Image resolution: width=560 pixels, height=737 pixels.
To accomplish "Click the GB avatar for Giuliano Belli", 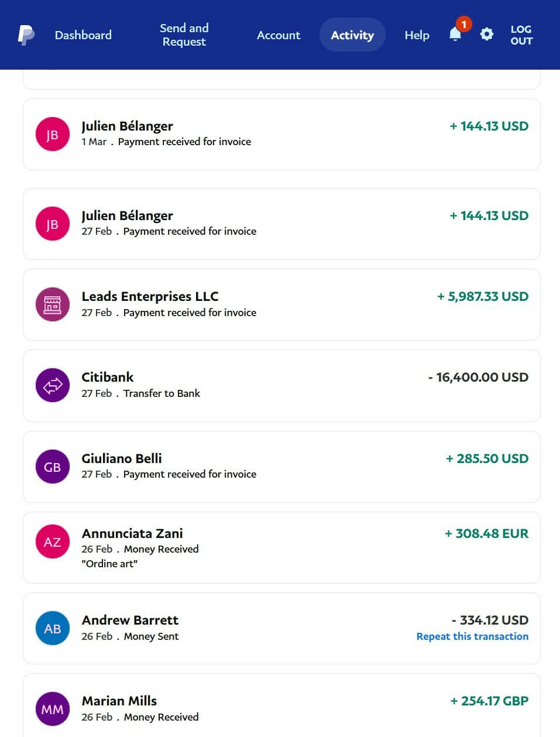I will pos(53,467).
